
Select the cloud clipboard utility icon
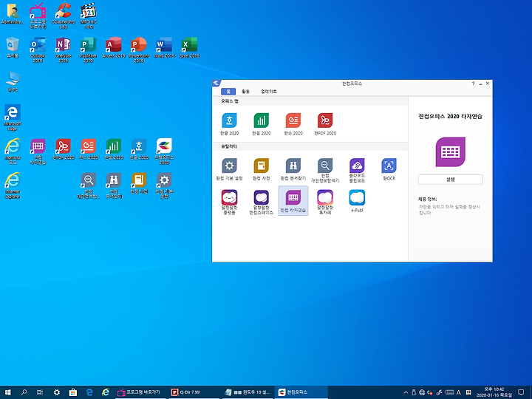(357, 171)
